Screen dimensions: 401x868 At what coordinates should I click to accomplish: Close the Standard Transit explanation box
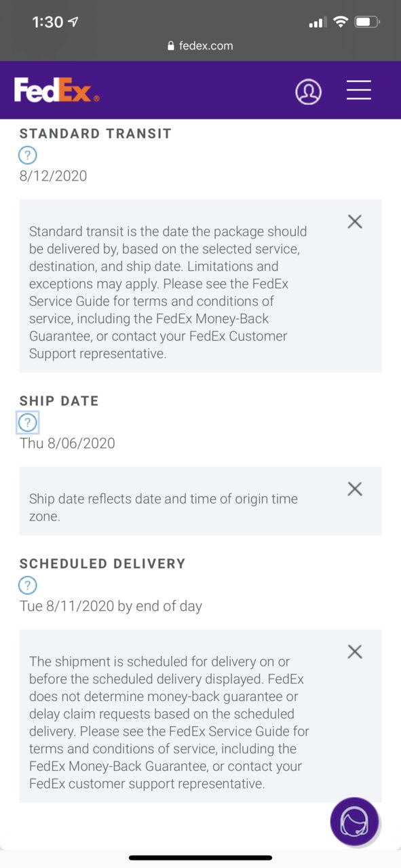point(355,221)
